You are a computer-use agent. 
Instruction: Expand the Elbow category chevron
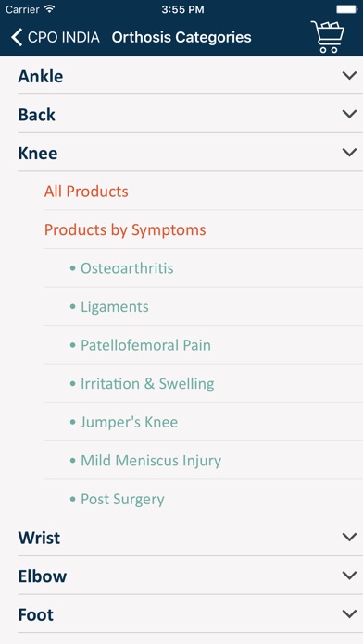(x=349, y=576)
